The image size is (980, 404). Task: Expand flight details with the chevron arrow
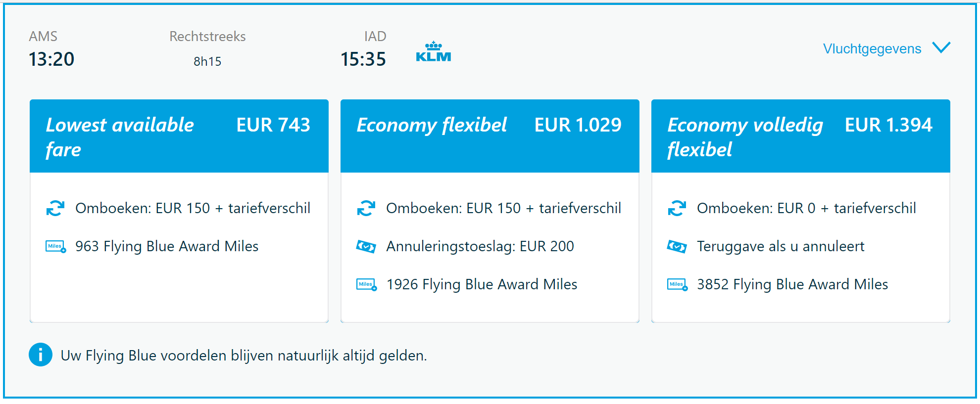pos(941,47)
